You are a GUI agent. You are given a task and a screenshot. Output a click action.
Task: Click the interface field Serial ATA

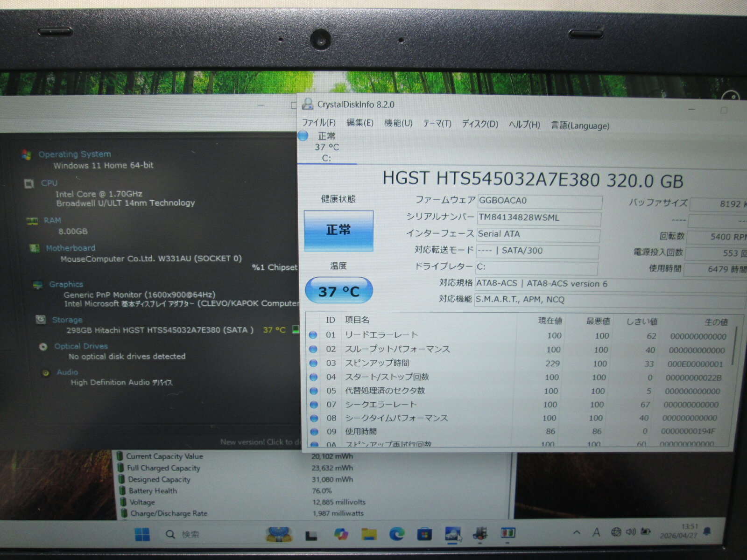[x=538, y=235]
